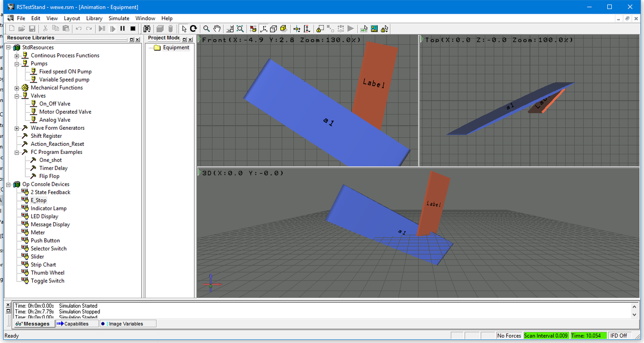Expand the Mechanical Functions node
644x343 pixels.
point(17,88)
